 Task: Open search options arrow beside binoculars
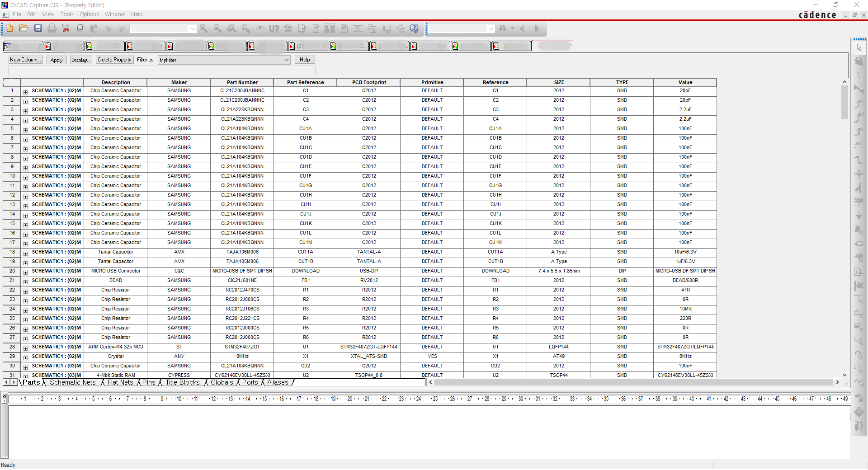click(512, 28)
